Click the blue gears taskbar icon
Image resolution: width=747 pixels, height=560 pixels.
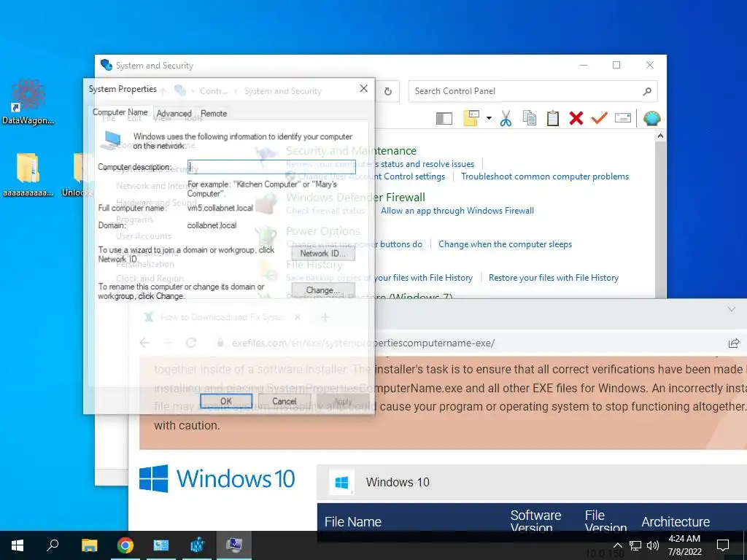(x=197, y=545)
